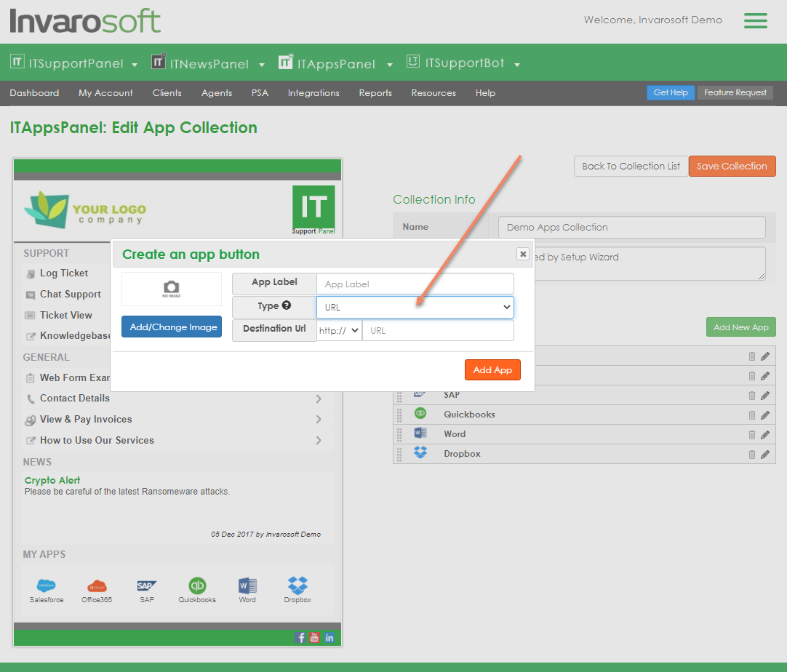787x672 pixels.
Task: Open the Reports menu item
Action: point(375,93)
